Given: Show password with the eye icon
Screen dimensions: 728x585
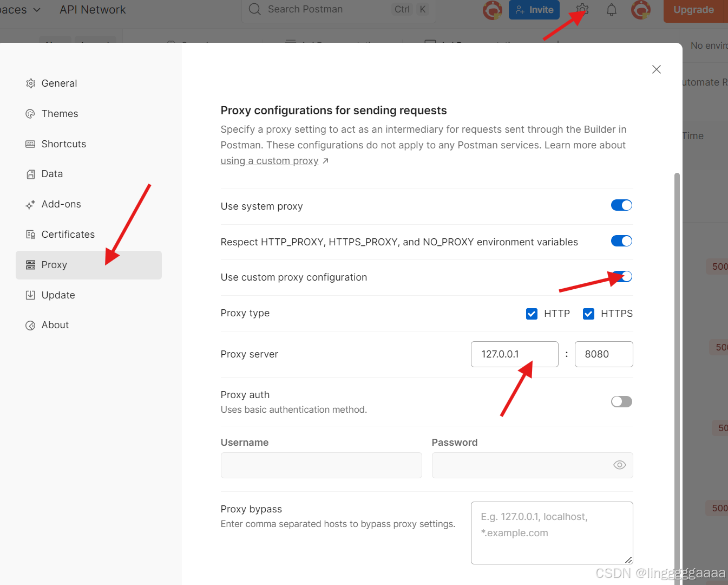Looking at the screenshot, I should coord(620,465).
